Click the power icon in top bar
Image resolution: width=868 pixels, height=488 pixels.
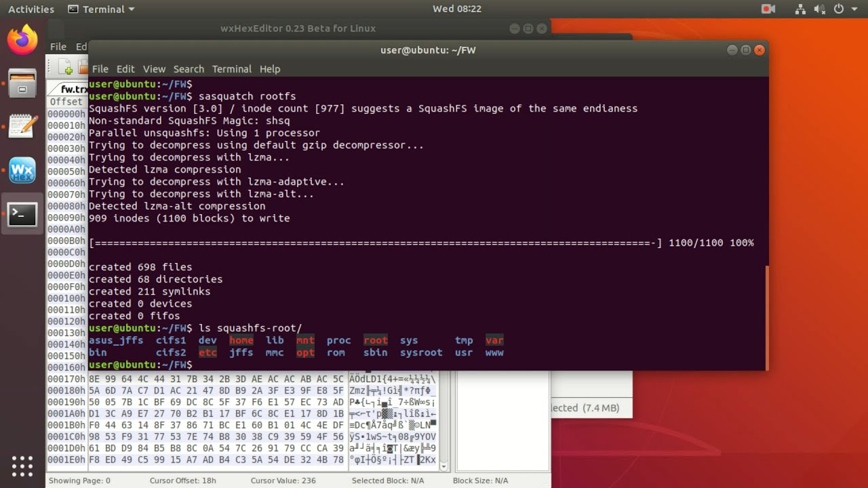[839, 9]
